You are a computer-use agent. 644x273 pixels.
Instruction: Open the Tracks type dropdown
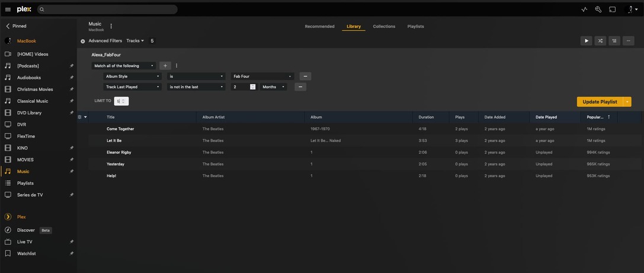[x=135, y=41]
